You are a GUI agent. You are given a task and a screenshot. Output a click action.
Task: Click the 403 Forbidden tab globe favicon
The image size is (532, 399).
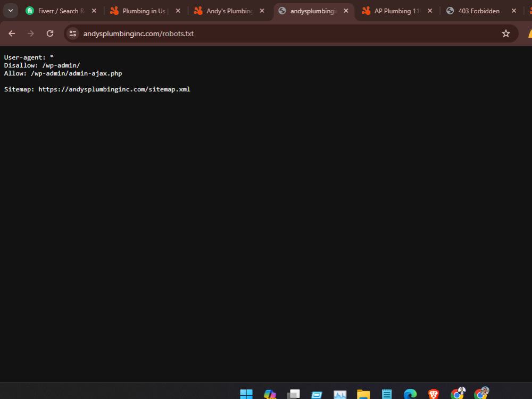450,11
